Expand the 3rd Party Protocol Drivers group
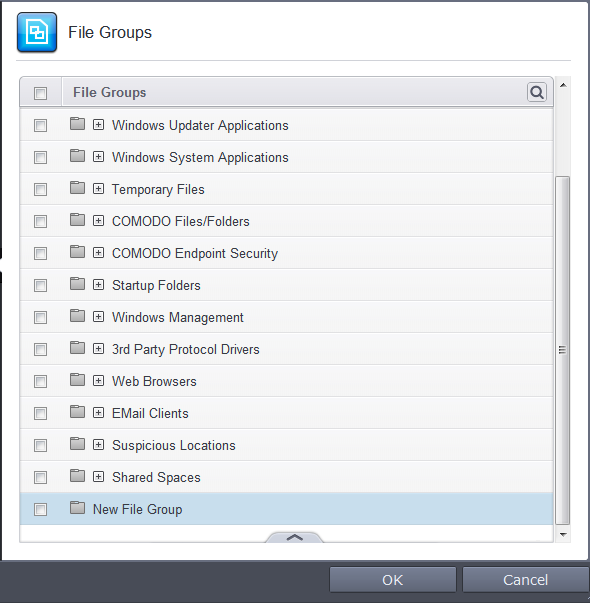 click(x=98, y=349)
